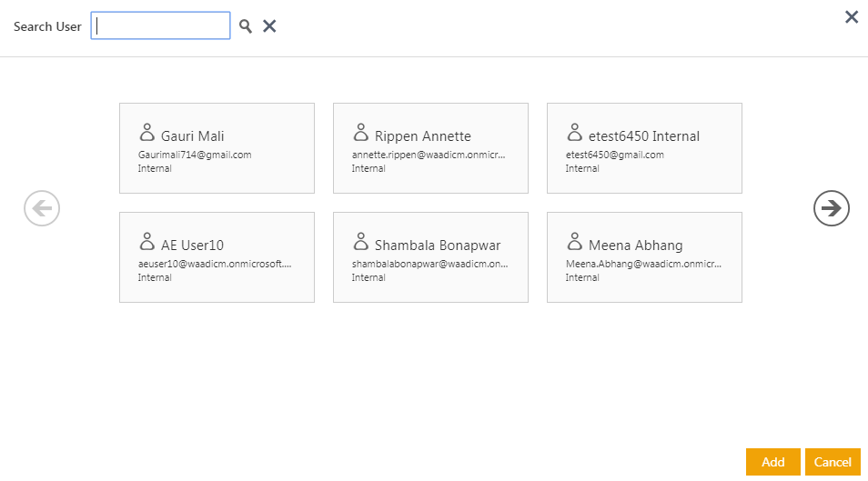Click person icon beside Shambala Bonapwar
This screenshot has width=868, height=481.
coord(360,242)
